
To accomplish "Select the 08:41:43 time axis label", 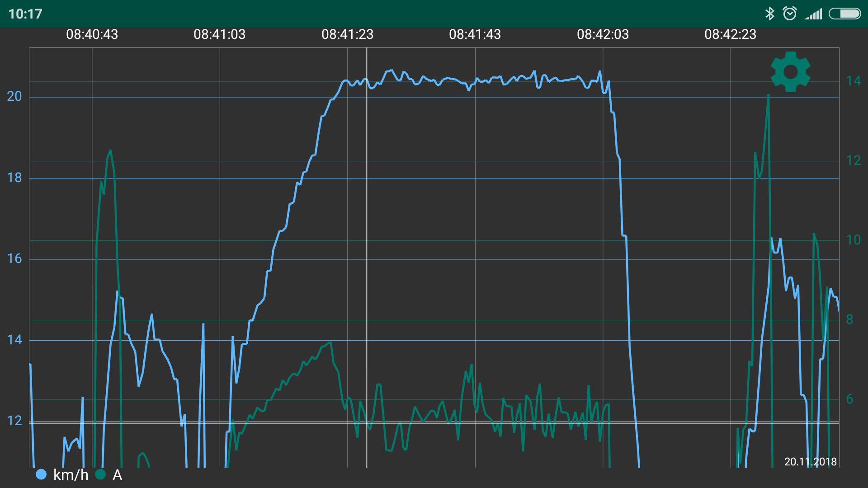I will coord(475,34).
